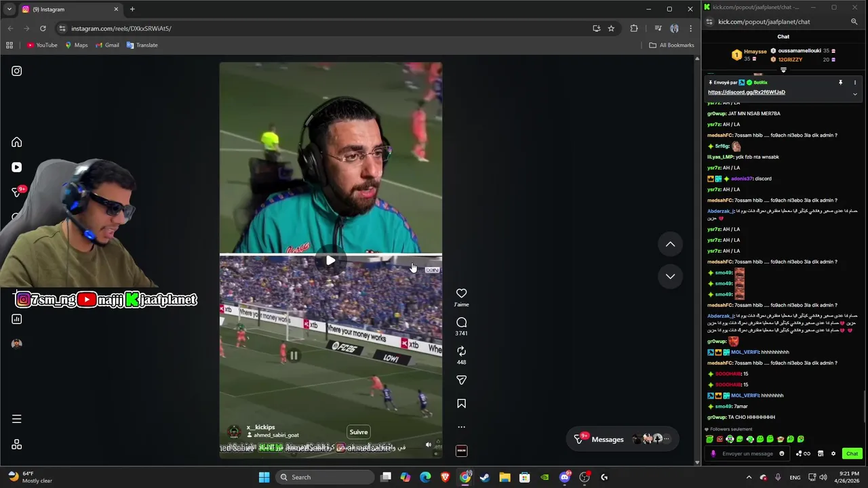The image size is (868, 488).
Task: Open the Windows Start menu
Action: tap(264, 477)
